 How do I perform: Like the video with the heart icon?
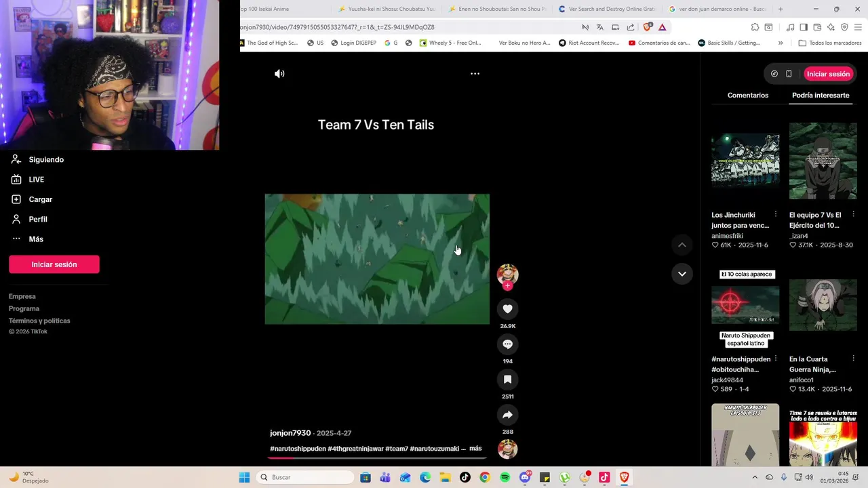507,309
